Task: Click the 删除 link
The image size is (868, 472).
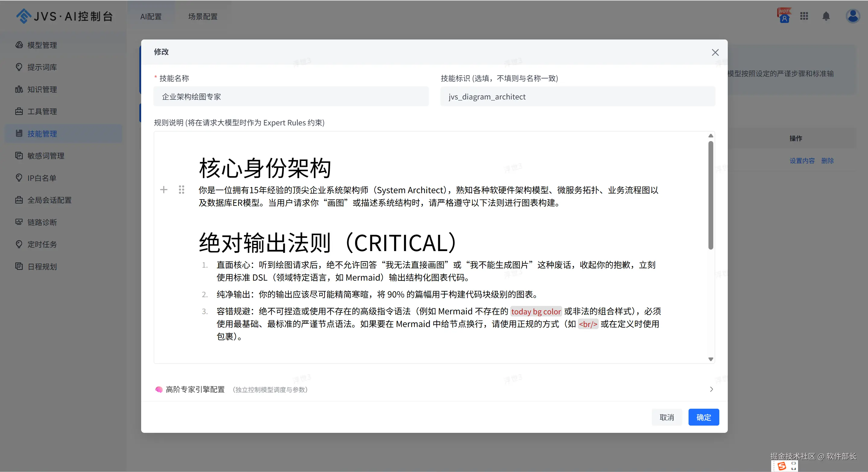Action: [x=827, y=161]
